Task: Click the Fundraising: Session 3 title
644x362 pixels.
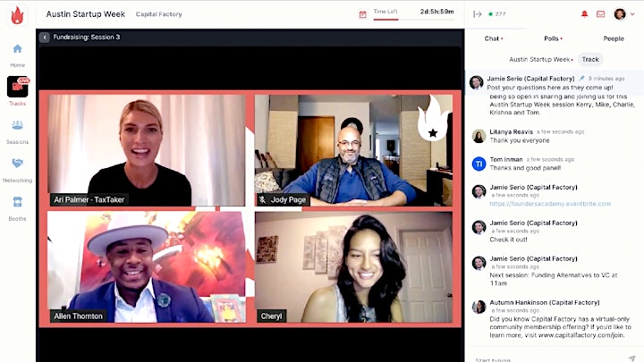Action: [x=86, y=37]
